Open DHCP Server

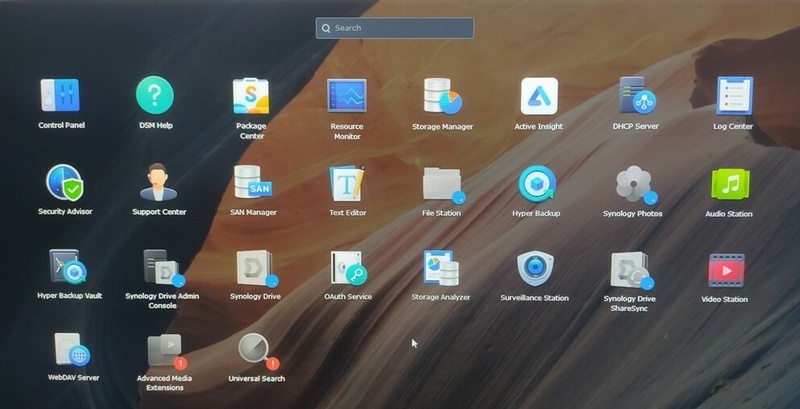coord(637,95)
